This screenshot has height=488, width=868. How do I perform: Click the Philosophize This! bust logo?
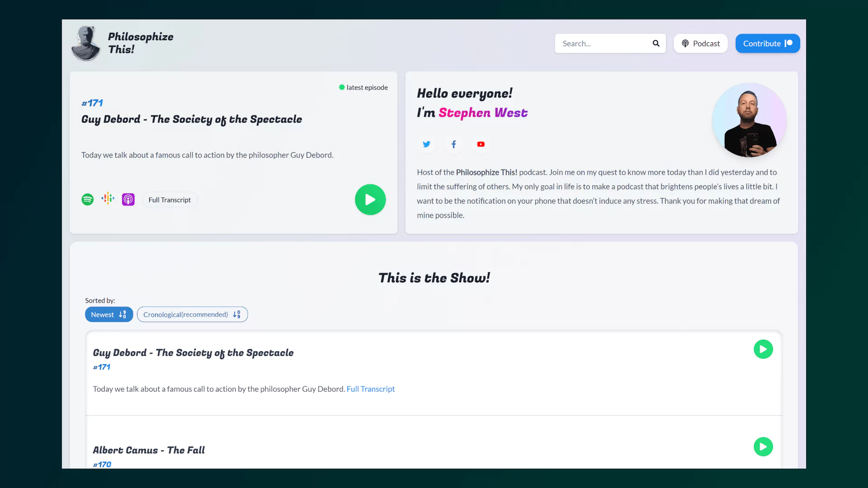pyautogui.click(x=85, y=43)
